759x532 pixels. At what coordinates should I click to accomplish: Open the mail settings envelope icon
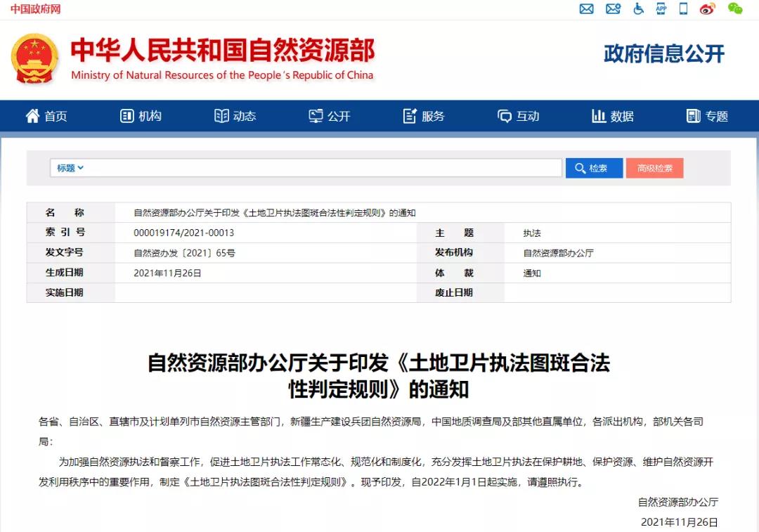click(x=613, y=9)
